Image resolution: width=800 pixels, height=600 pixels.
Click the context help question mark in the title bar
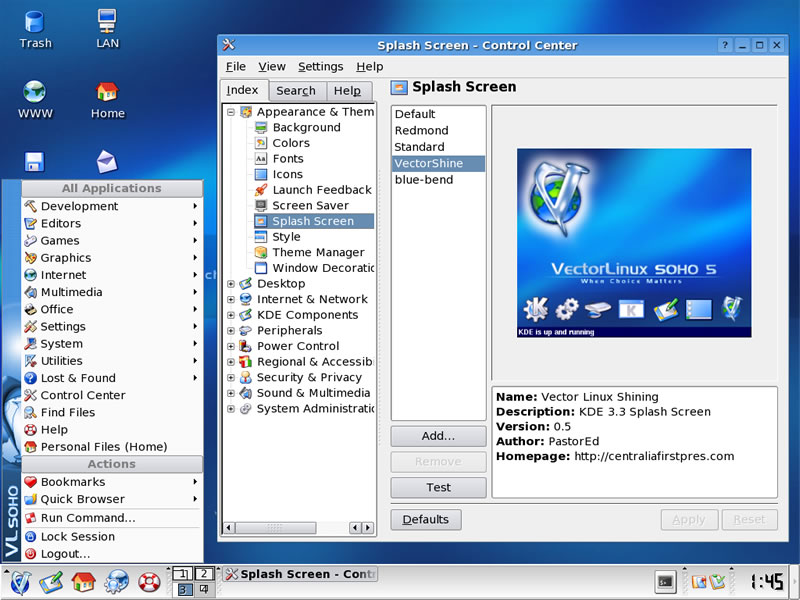click(725, 45)
